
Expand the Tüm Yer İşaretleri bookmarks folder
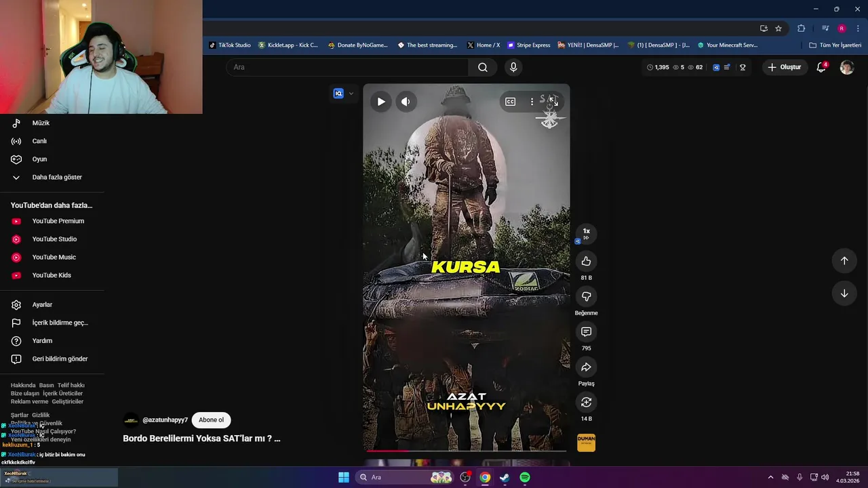coord(835,45)
